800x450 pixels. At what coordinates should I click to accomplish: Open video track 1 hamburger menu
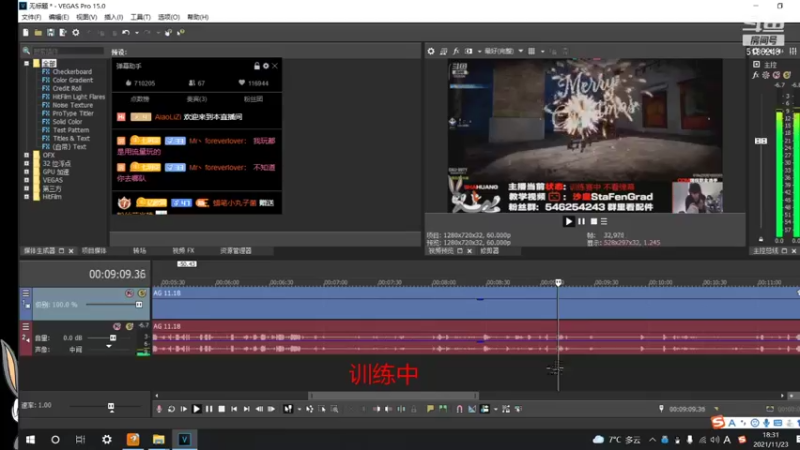tap(26, 293)
